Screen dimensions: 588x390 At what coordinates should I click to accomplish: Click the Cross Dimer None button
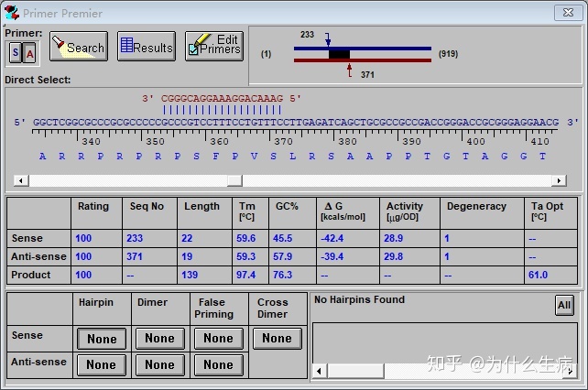[x=278, y=339]
